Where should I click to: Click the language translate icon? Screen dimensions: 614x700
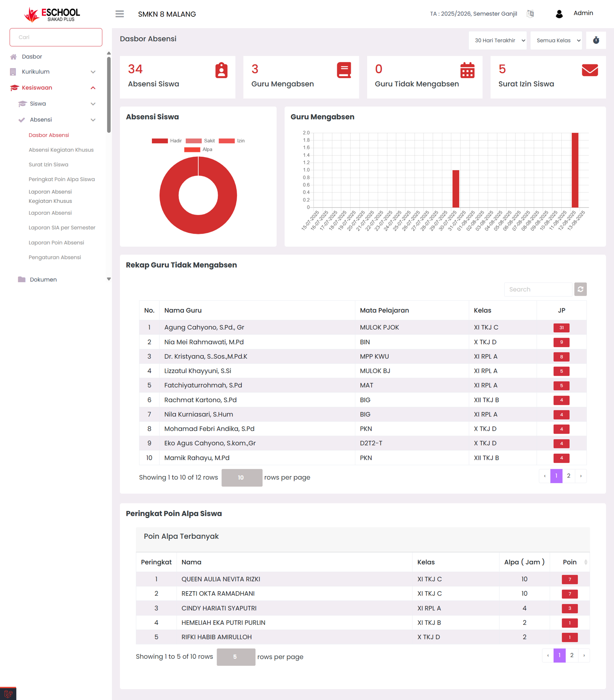click(x=530, y=14)
